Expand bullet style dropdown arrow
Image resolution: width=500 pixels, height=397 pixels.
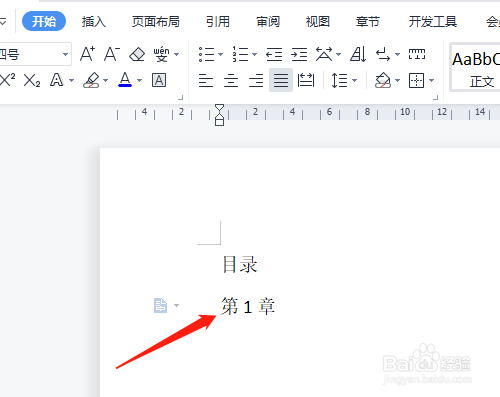[220, 54]
